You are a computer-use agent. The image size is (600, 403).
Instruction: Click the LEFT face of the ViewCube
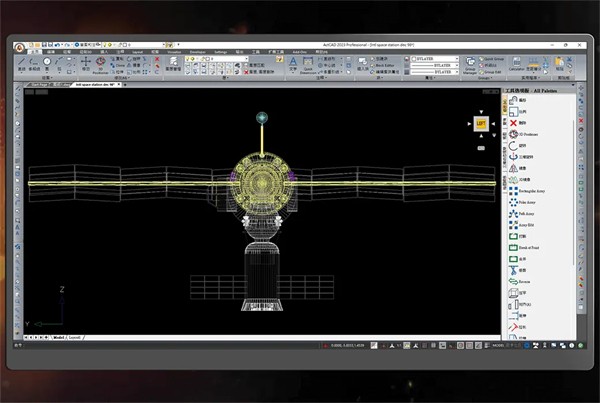tap(480, 121)
